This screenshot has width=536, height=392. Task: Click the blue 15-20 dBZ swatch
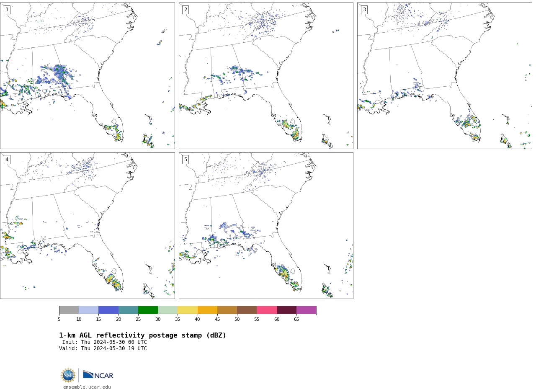click(x=108, y=310)
